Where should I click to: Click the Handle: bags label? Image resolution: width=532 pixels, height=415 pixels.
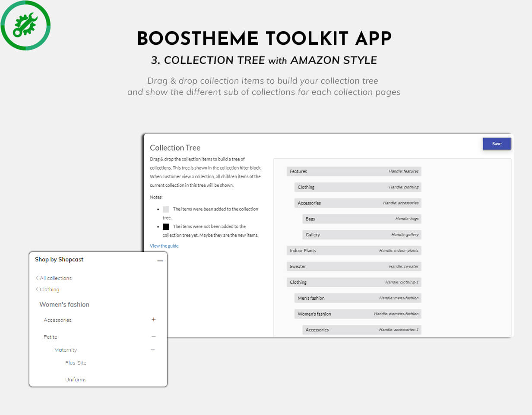coord(407,219)
